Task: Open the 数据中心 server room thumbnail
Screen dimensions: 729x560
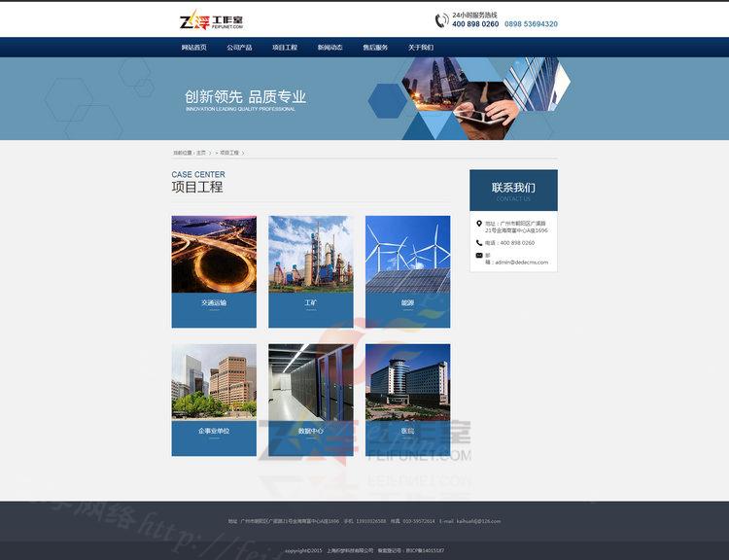Action: coord(311,382)
